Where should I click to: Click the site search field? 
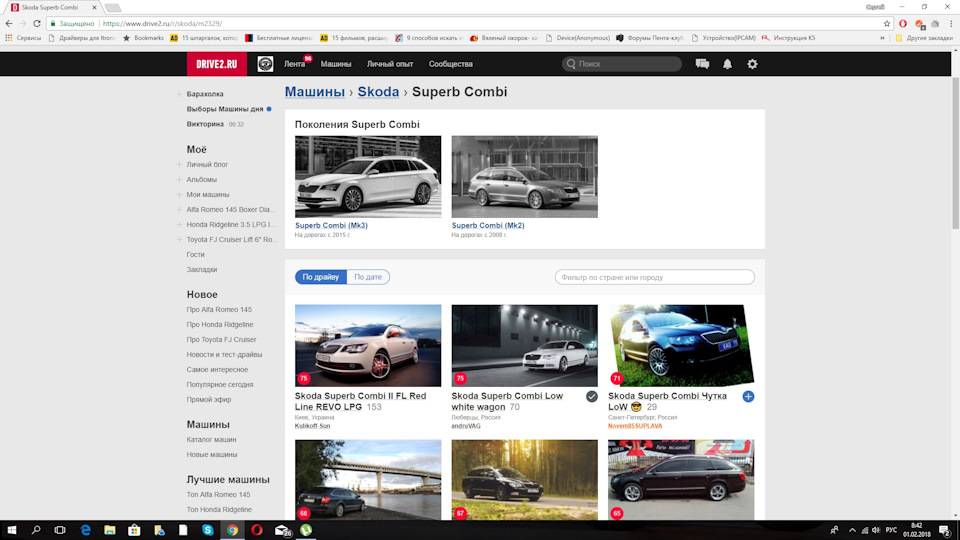pos(622,64)
